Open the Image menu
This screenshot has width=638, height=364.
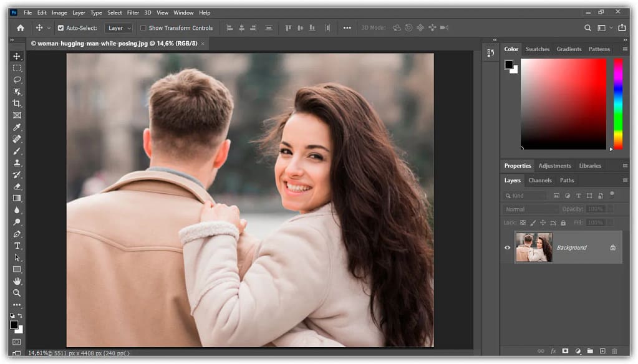click(x=59, y=12)
